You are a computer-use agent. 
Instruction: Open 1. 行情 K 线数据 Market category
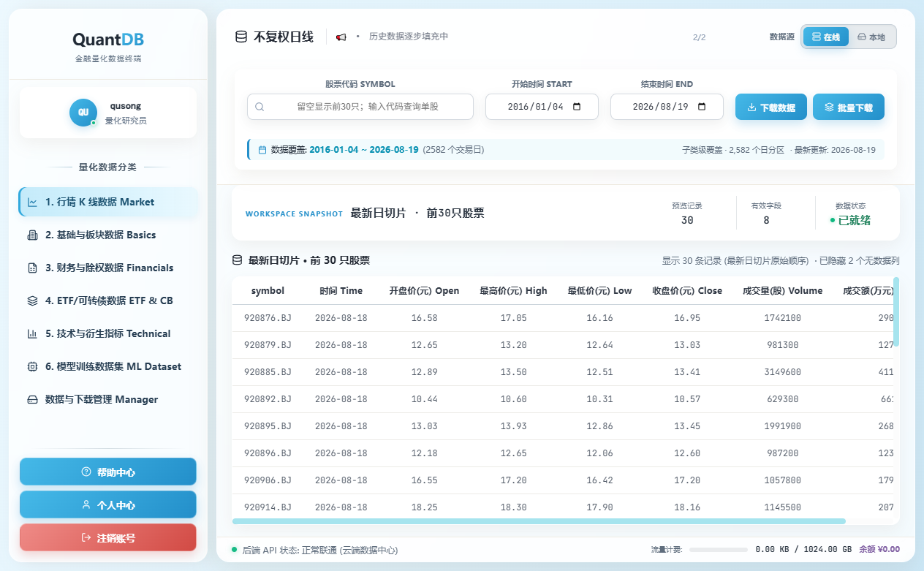108,202
